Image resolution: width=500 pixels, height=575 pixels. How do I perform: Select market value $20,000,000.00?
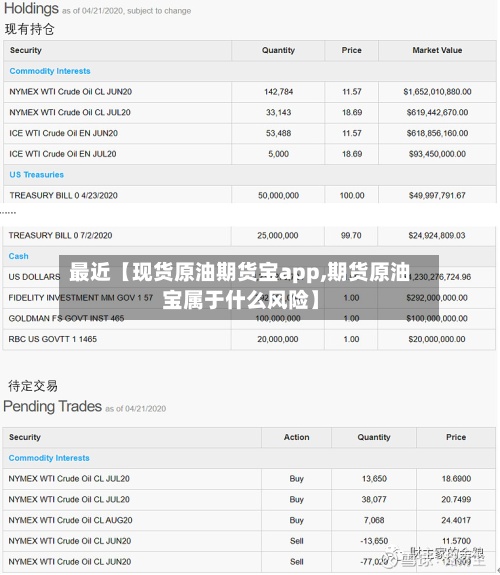coord(437,339)
